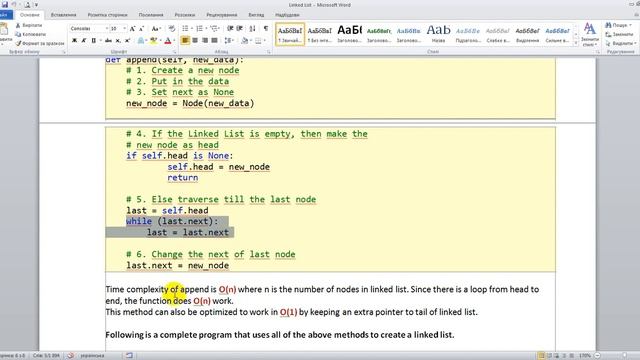Open the paragraph shading fill button
Image resolution: width=640 pixels, height=360 pixels.
coord(244,40)
